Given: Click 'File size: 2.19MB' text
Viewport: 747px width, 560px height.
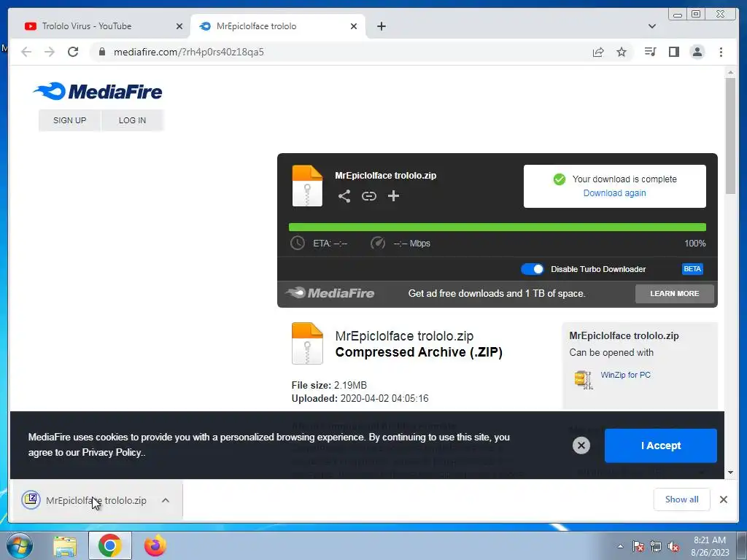Looking at the screenshot, I should point(329,385).
